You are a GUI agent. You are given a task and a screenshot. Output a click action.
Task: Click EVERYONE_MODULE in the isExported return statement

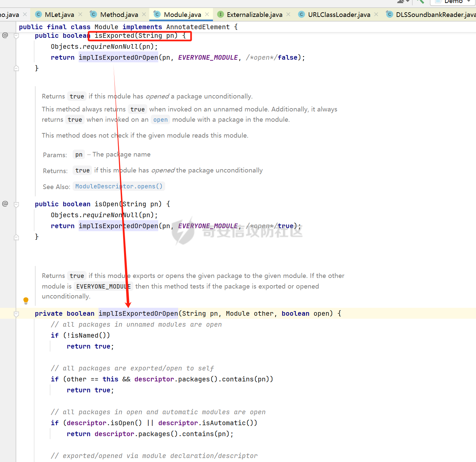click(x=208, y=57)
